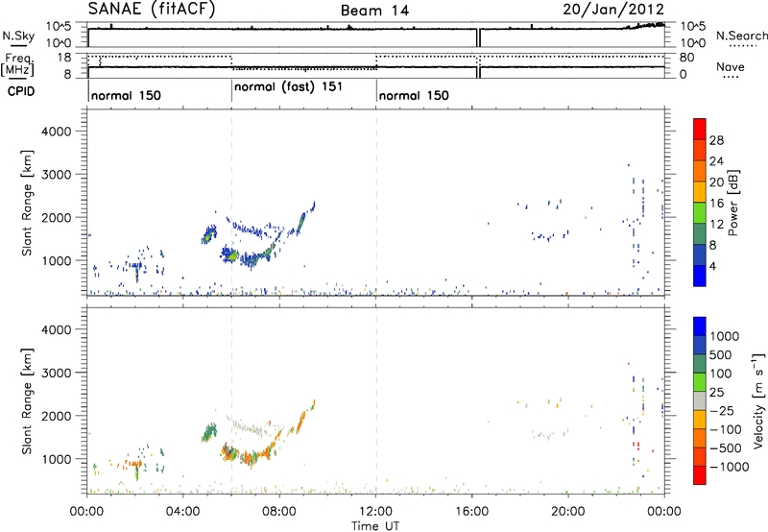Click the 05:00 backscatter patch in power panel
The height and width of the screenshot is (532, 768).
pos(209,234)
